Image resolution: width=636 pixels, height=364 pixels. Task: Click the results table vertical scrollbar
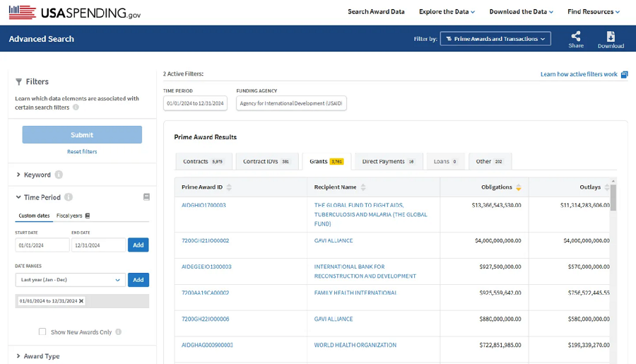(x=613, y=197)
